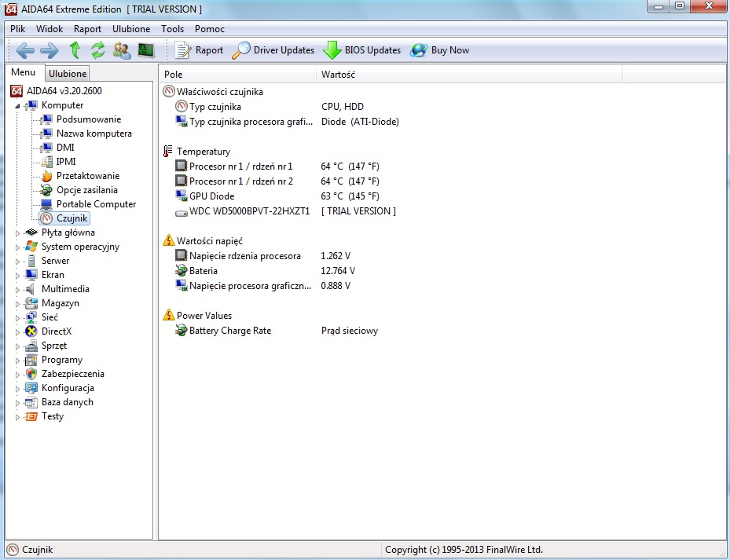Click the Back navigation arrow
This screenshot has width=730, height=560.
pos(25,50)
